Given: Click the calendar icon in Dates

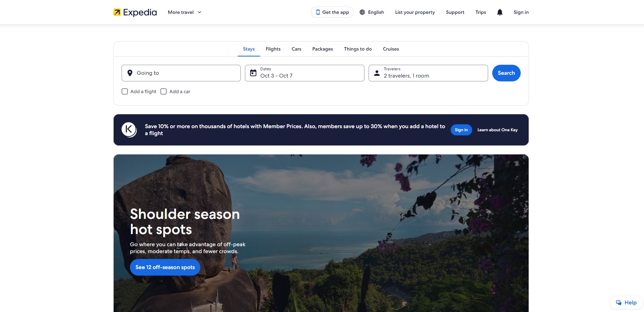Looking at the screenshot, I should coord(253,73).
